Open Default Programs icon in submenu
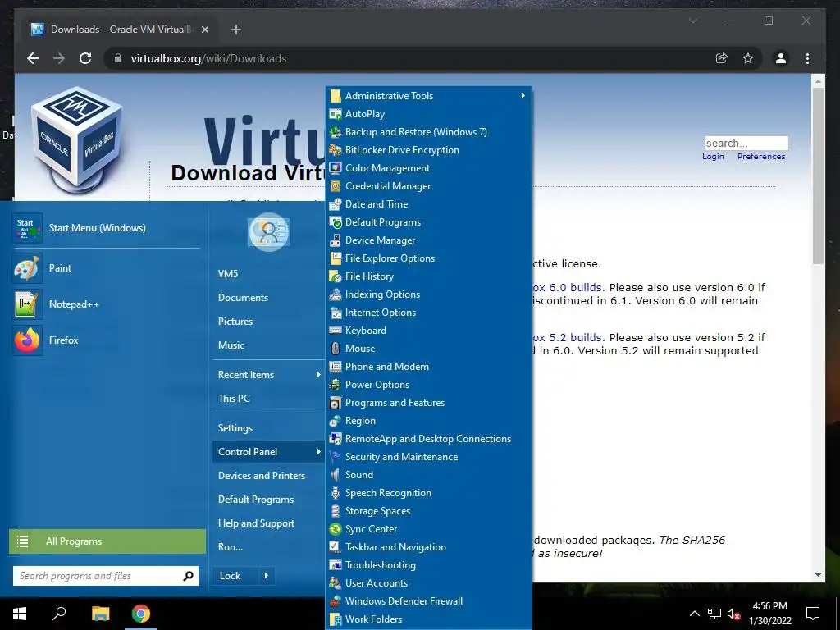This screenshot has height=630, width=840. pyautogui.click(x=336, y=222)
